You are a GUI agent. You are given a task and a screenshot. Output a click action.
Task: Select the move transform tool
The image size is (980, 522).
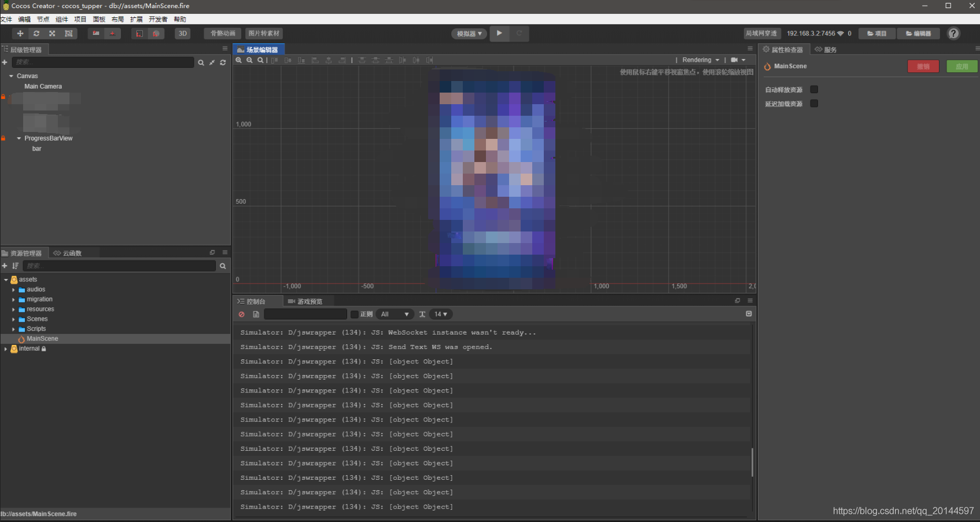20,34
